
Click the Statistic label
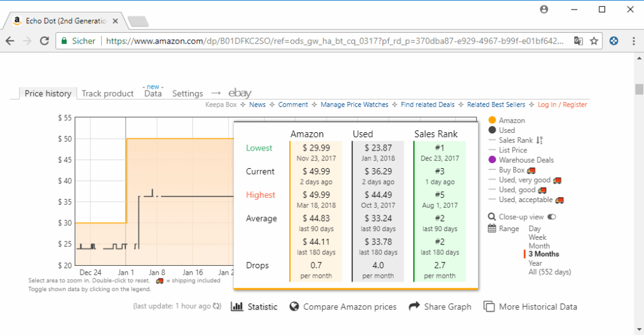pos(262,307)
